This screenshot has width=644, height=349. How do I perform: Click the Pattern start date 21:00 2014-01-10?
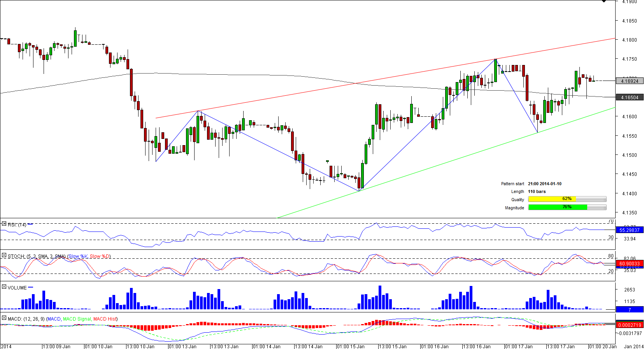pyautogui.click(x=544, y=184)
